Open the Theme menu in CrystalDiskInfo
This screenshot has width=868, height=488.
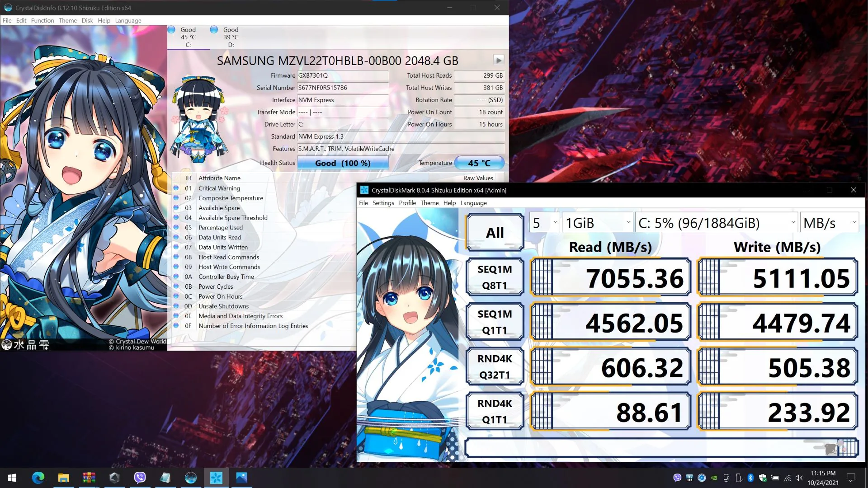[x=67, y=20]
